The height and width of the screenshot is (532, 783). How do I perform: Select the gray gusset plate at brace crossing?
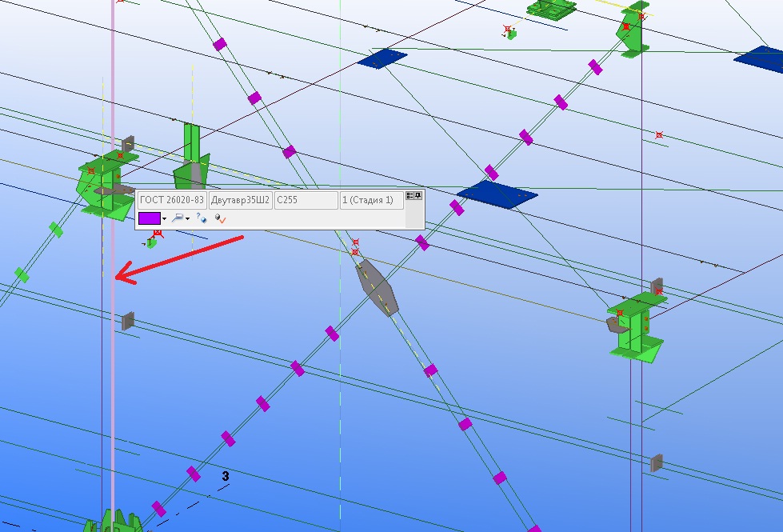376,287
